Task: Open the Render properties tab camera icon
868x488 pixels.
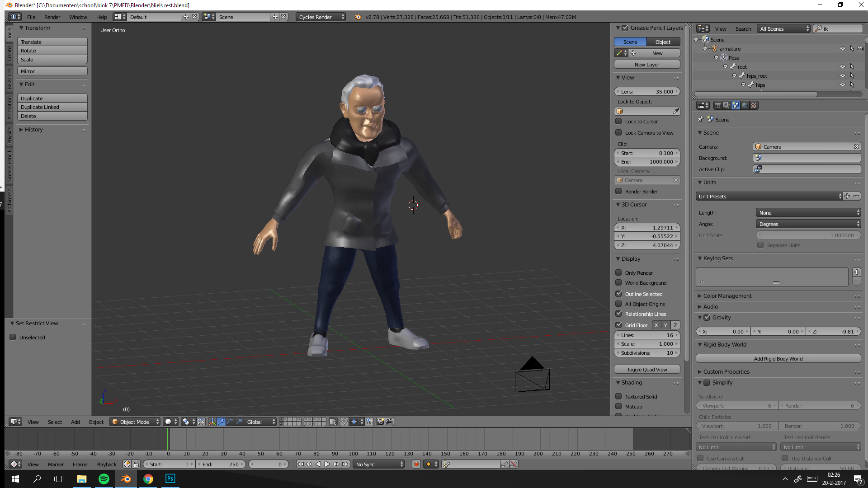Action: [x=717, y=105]
